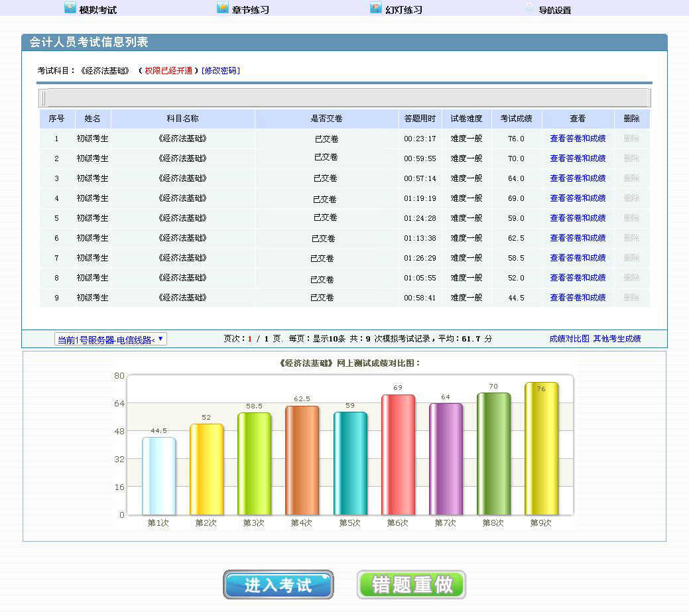
Task: Click the 考试成绩 column header
Action: (x=516, y=119)
